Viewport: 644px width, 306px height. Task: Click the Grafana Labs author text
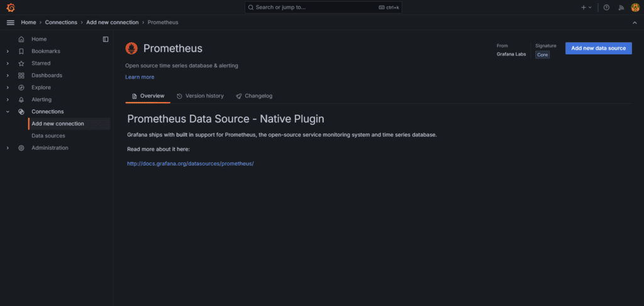511,54
